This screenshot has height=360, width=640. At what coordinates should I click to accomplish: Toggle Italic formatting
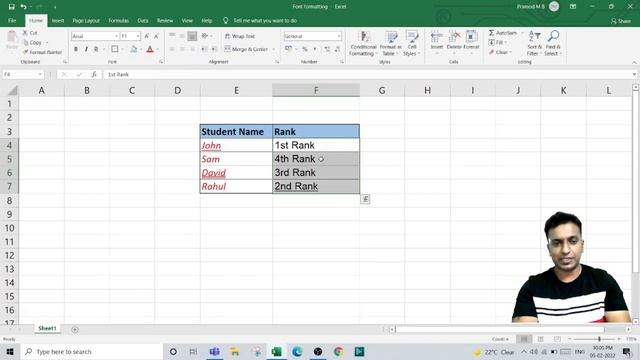point(86,49)
